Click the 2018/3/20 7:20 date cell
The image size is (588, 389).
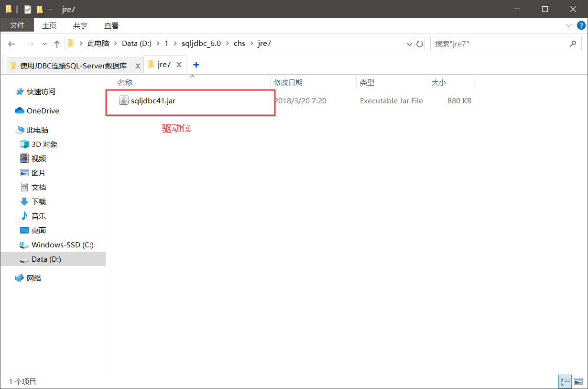pos(301,101)
